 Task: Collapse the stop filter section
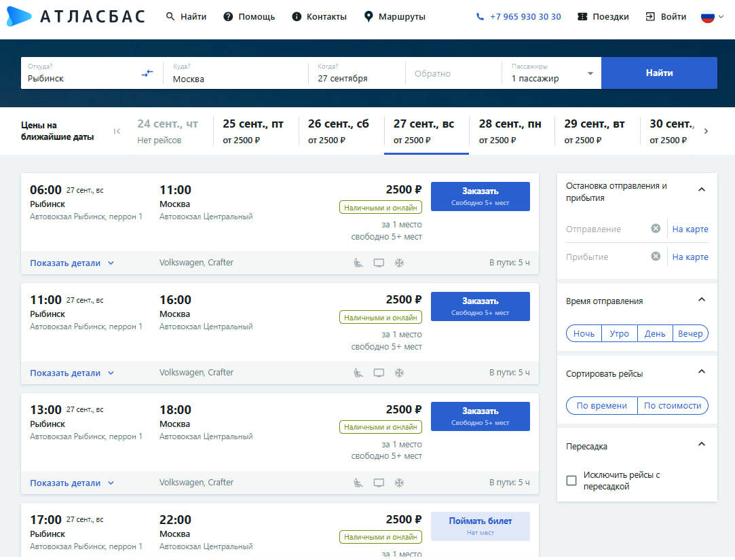(x=702, y=189)
